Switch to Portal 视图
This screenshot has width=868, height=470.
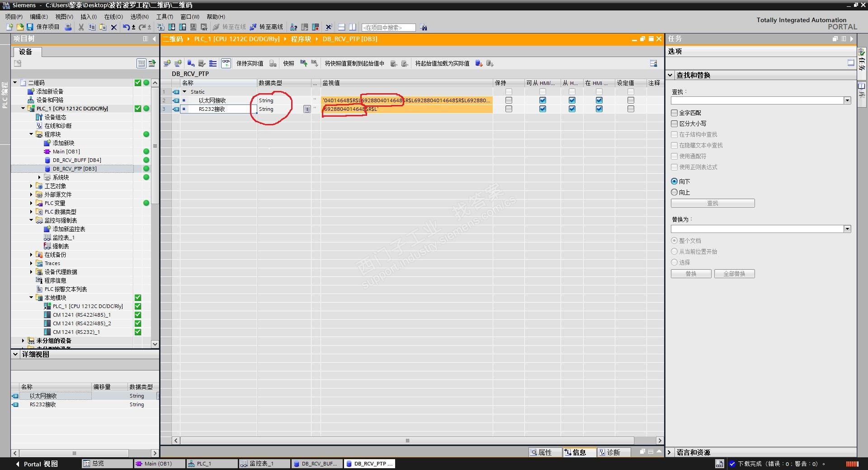(37, 464)
